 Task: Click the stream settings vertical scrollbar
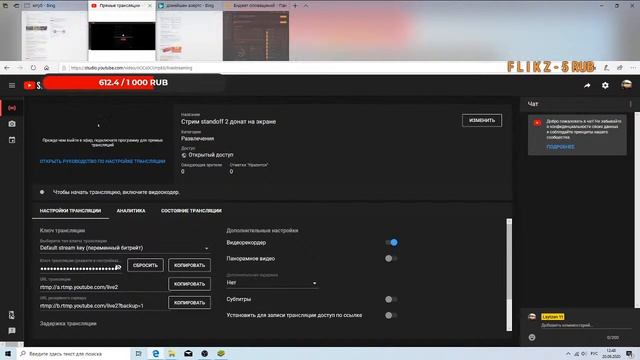[509, 275]
